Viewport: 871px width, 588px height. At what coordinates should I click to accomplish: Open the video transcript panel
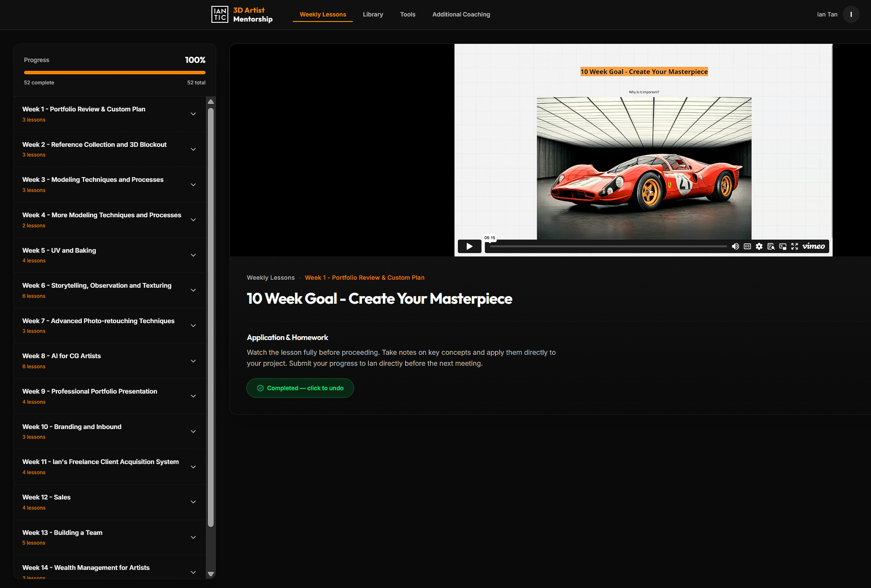click(771, 246)
